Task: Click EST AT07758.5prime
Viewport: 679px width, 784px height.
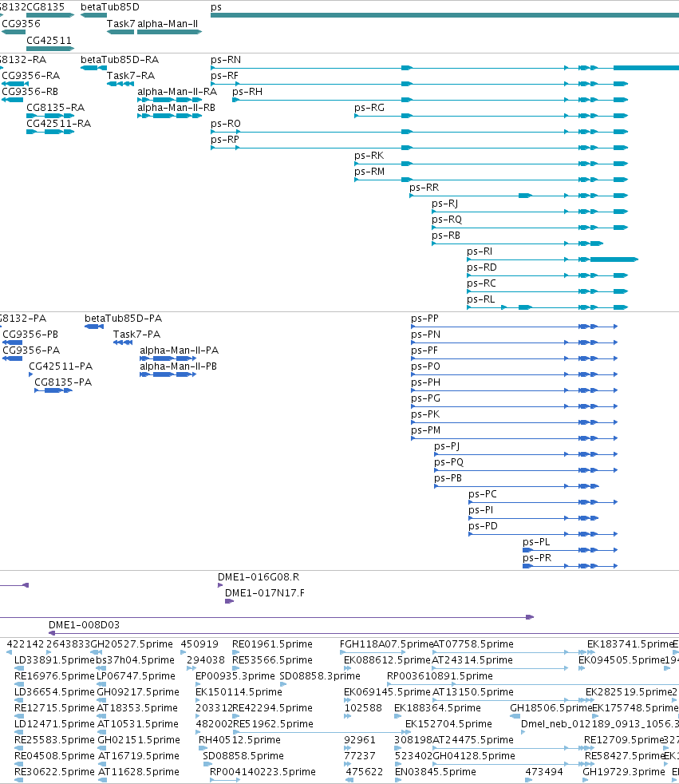Action: 472,644
